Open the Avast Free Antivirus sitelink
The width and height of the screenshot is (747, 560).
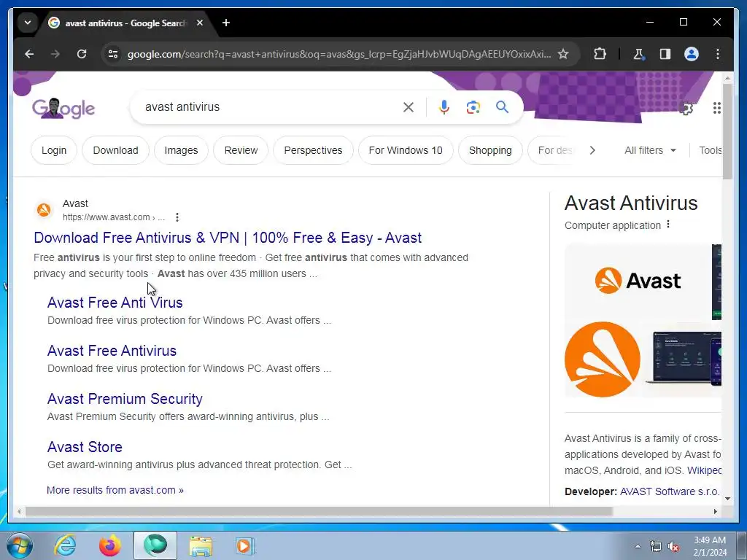click(x=112, y=351)
